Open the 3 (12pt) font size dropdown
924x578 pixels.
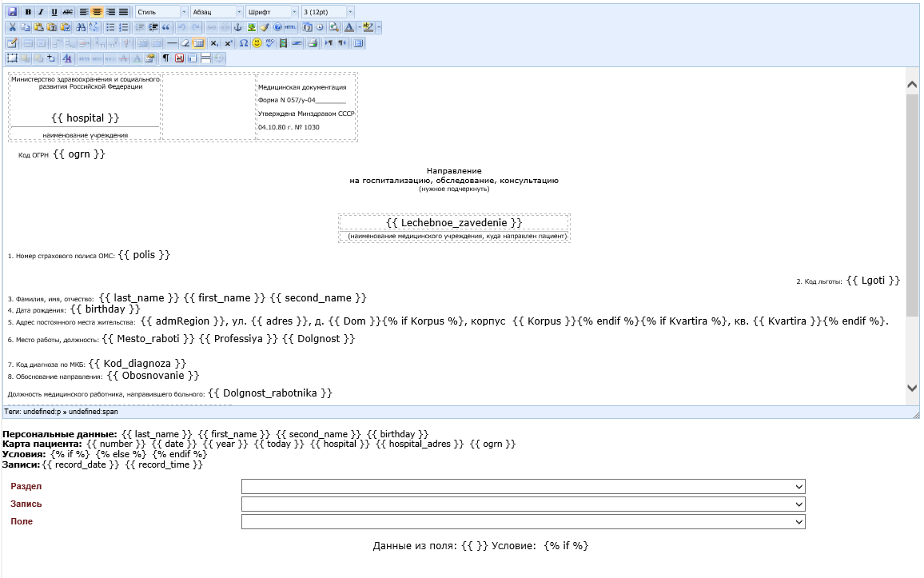pyautogui.click(x=328, y=12)
